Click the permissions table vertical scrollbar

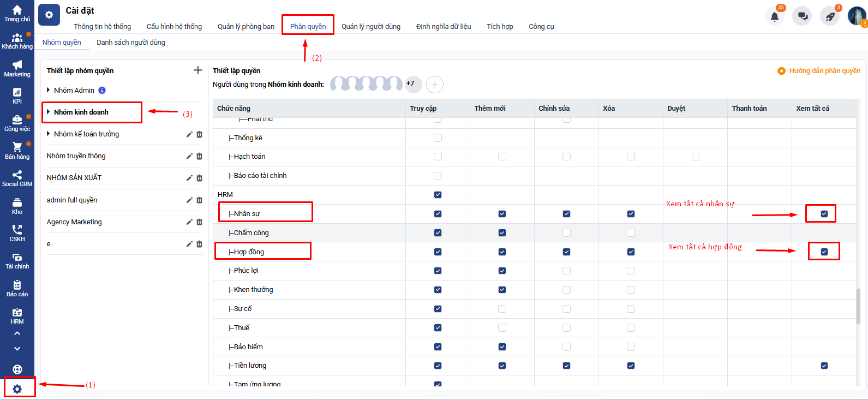[x=858, y=306]
